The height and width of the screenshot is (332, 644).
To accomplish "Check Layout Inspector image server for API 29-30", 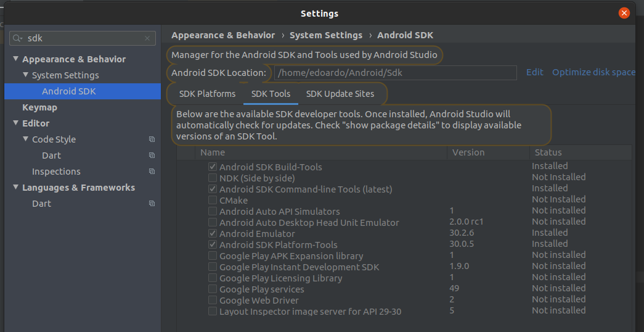I will point(213,311).
